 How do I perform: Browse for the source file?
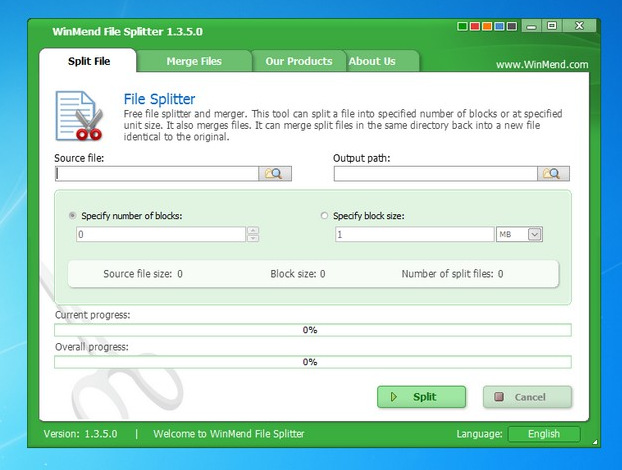tap(275, 174)
